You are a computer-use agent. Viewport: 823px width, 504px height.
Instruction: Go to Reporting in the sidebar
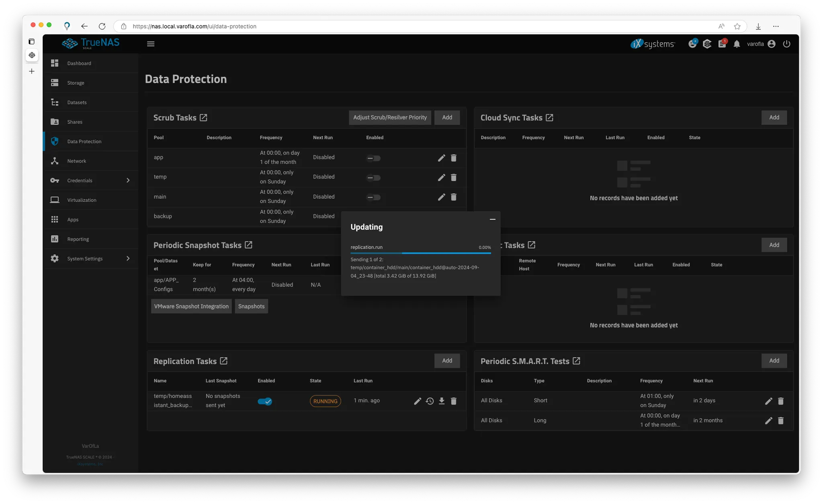pos(78,239)
